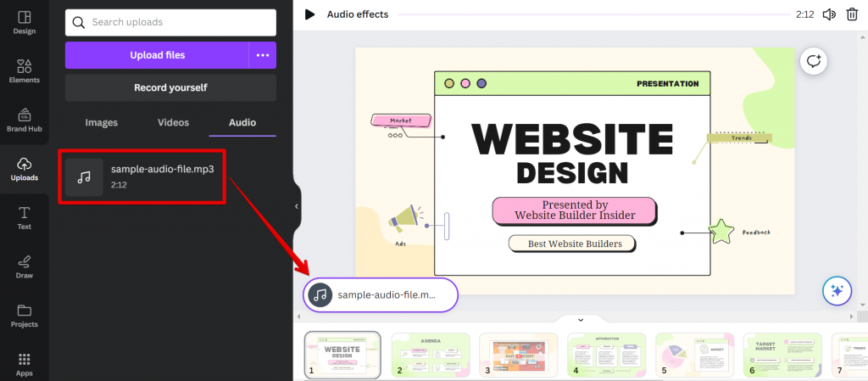Open the Elements sidebar section
This screenshot has width=868, height=381.
[x=24, y=71]
